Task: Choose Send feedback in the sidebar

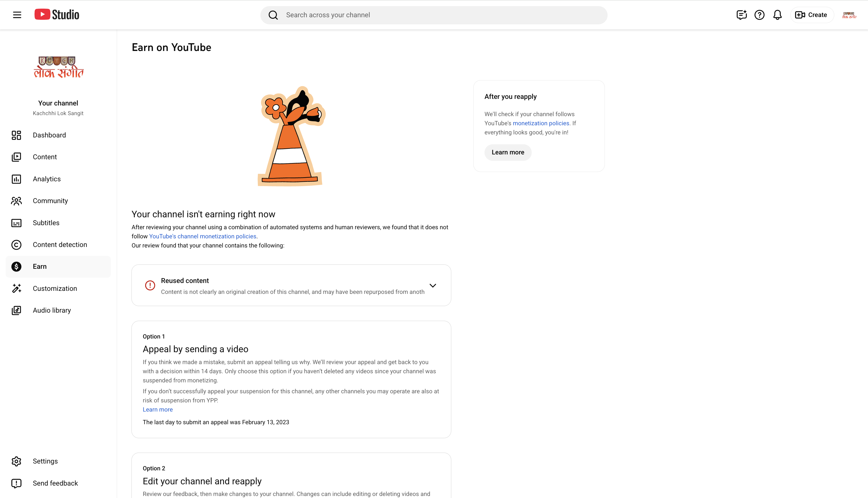Action: (58, 483)
